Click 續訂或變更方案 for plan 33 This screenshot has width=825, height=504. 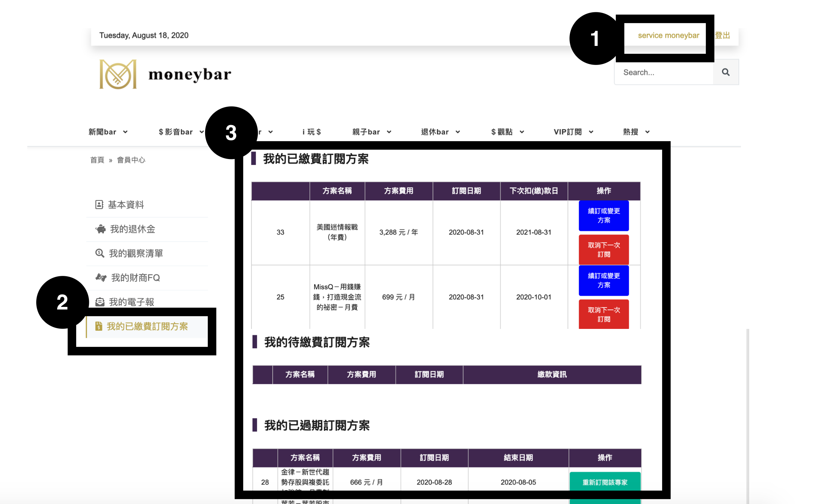point(604,215)
